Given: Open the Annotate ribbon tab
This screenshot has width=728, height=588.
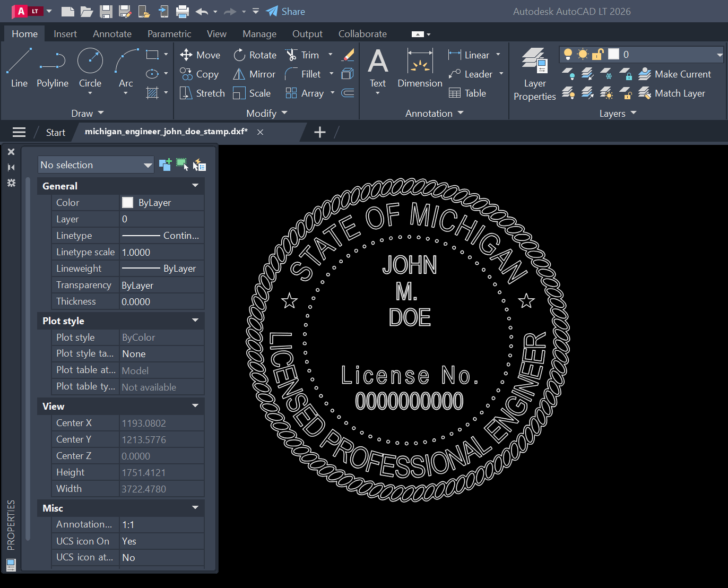Looking at the screenshot, I should (x=112, y=33).
